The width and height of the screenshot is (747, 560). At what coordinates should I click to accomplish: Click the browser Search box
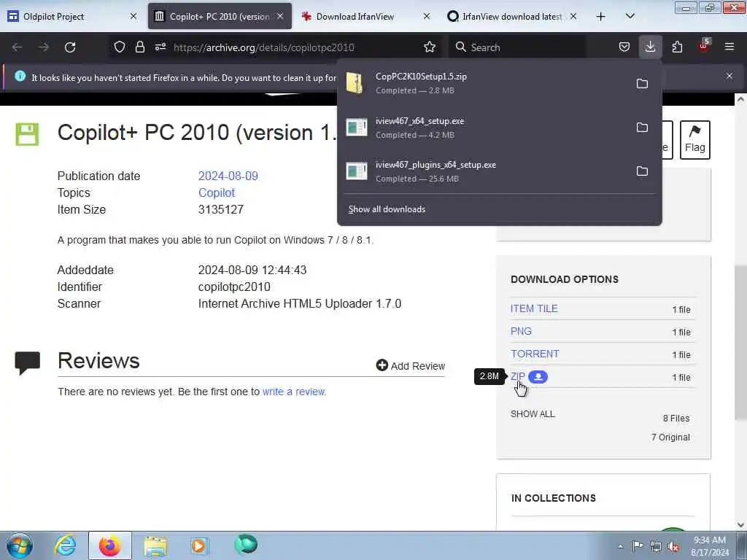(517, 47)
